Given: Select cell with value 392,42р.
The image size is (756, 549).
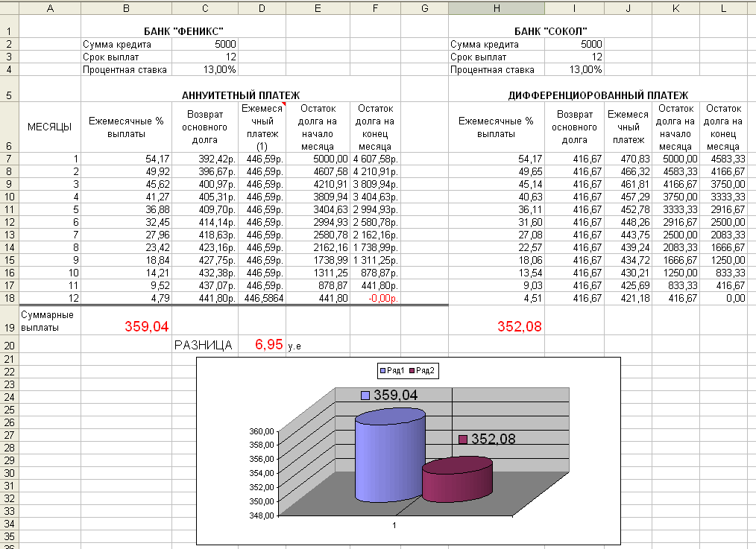Looking at the screenshot, I should point(205,159).
